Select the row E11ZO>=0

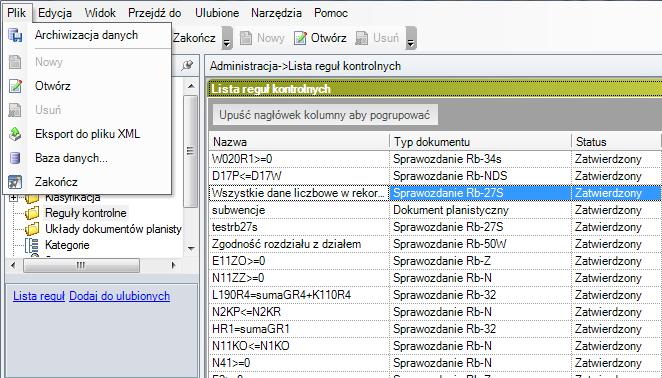click(x=435, y=261)
